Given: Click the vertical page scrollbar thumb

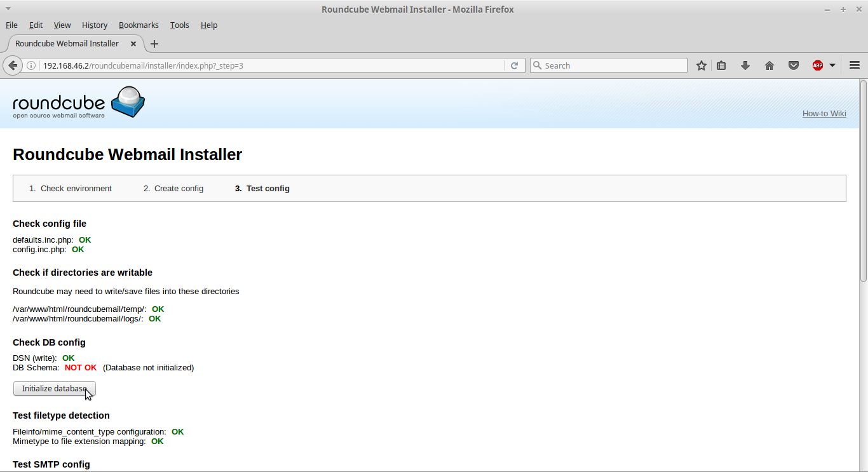Looking at the screenshot, I should pos(863,181).
